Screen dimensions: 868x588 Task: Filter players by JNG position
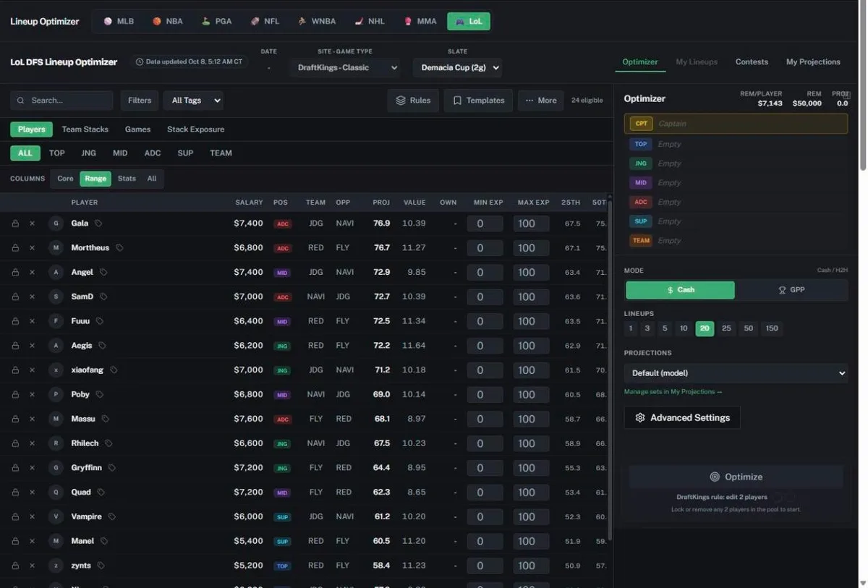click(88, 153)
